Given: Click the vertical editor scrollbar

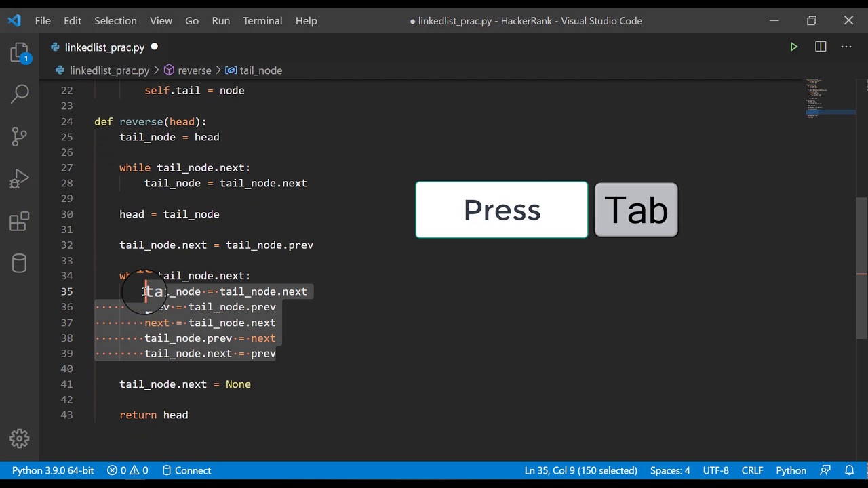Looking at the screenshot, I should pos(862,267).
